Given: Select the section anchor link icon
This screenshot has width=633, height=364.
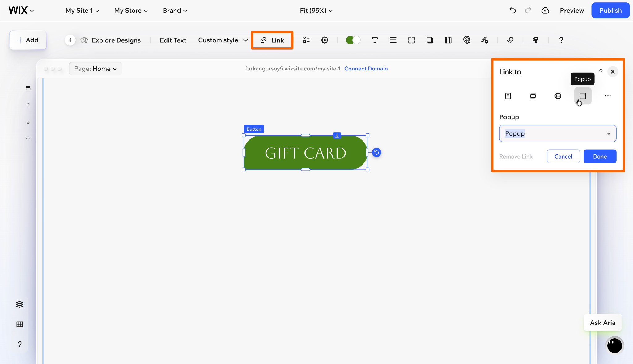Looking at the screenshot, I should (x=533, y=96).
